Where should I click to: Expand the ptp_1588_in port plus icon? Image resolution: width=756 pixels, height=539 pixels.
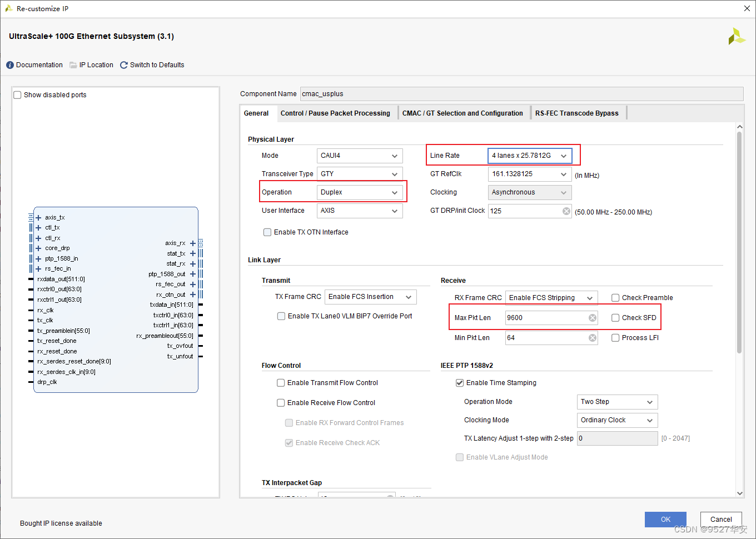(38, 258)
